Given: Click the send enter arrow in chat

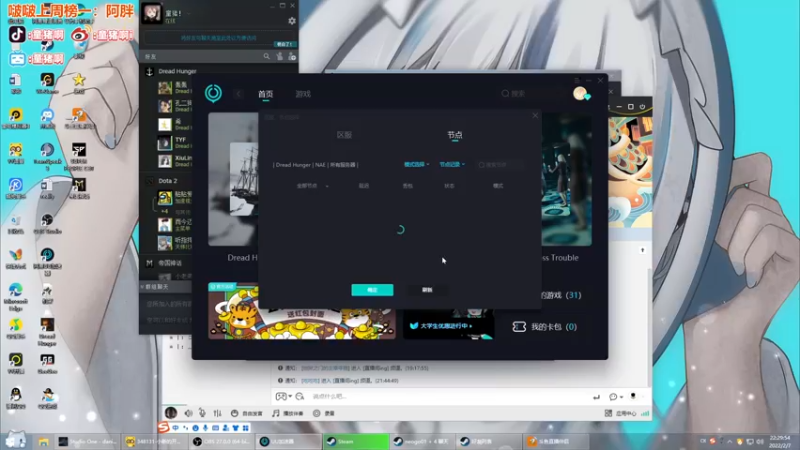Looking at the screenshot, I should [596, 396].
